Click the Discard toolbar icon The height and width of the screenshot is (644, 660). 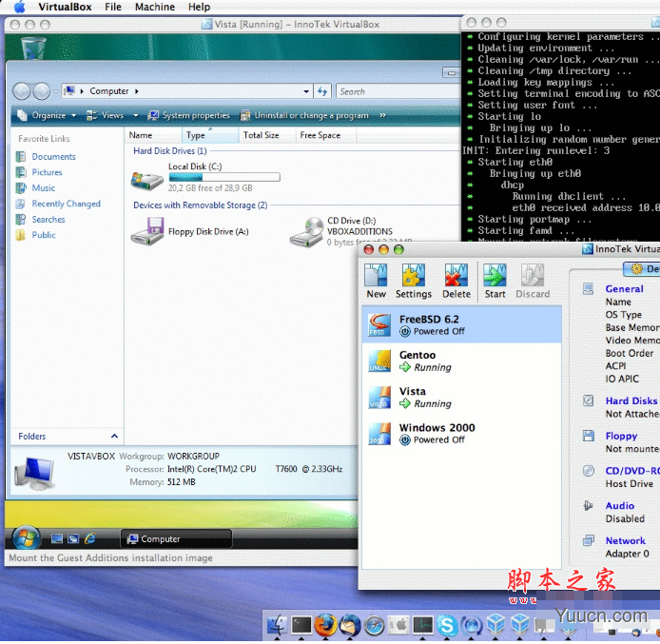[533, 282]
